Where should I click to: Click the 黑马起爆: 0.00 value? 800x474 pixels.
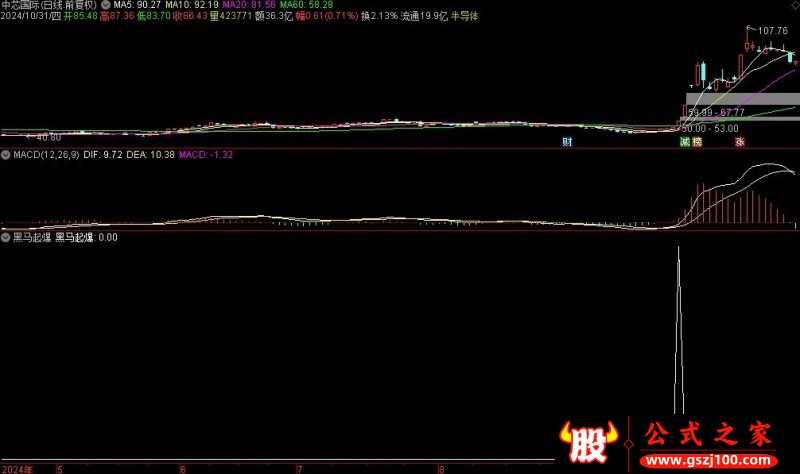pos(86,237)
